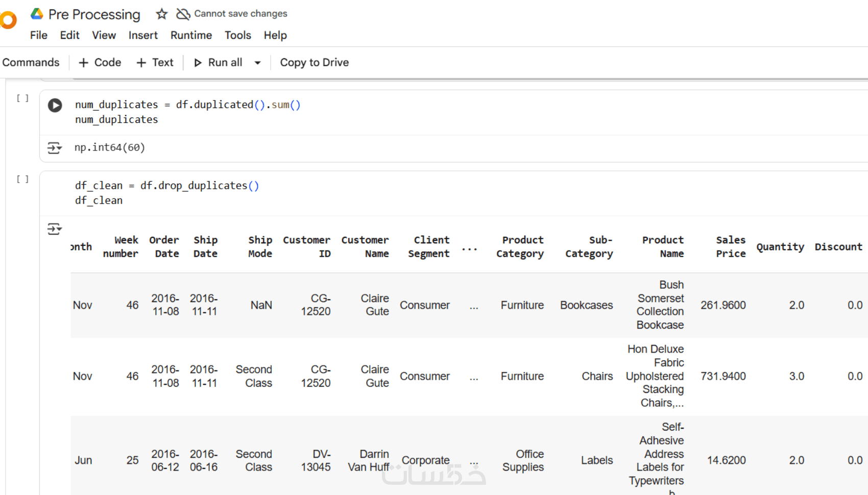Click the Colab logo
The height and width of the screenshot is (495, 868).
tap(8, 20)
